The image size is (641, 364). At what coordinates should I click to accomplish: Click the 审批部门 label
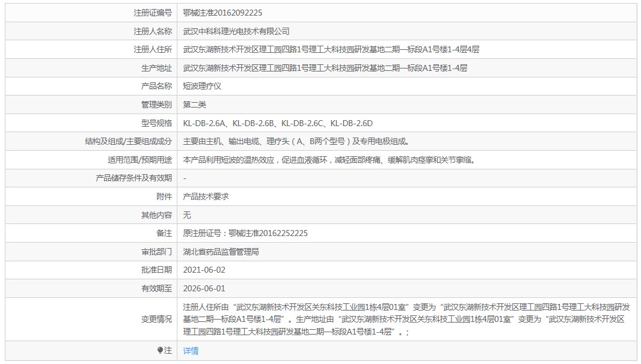click(x=156, y=252)
